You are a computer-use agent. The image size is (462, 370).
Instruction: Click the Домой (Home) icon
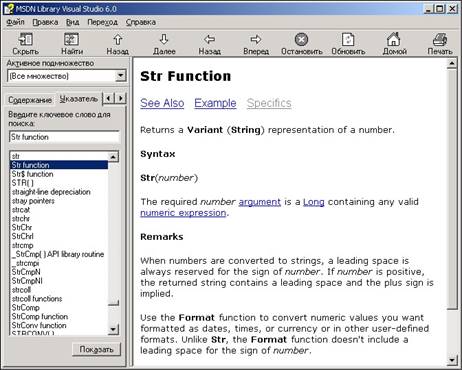pos(394,39)
